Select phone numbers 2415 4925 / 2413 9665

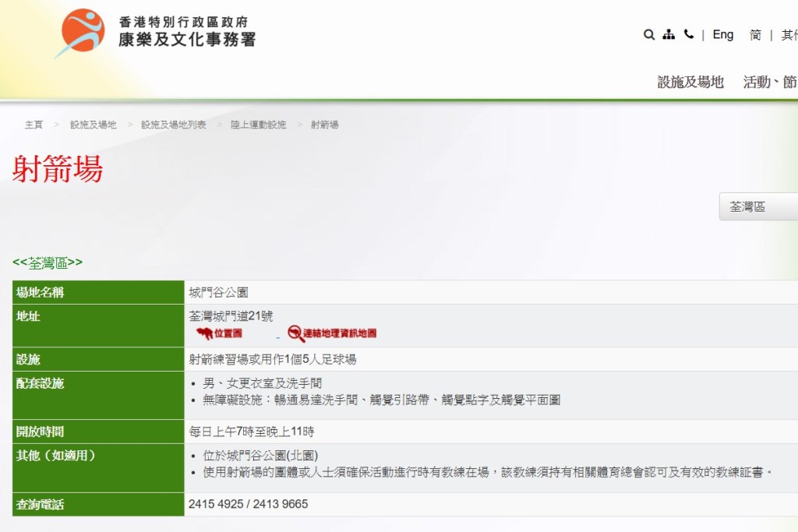tap(249, 504)
